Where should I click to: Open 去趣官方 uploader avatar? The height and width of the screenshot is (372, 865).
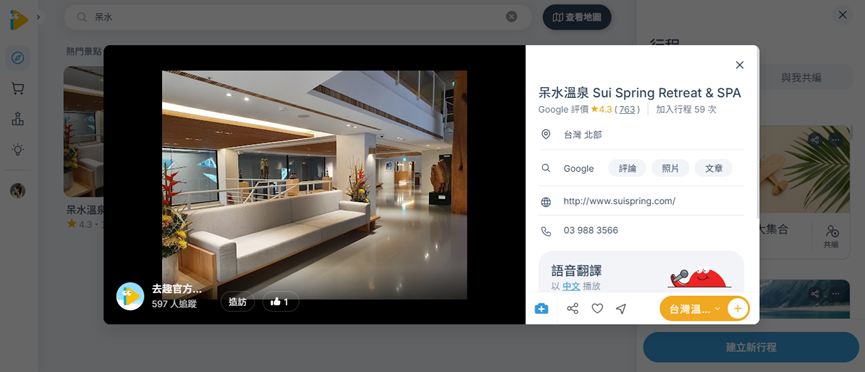[130, 296]
